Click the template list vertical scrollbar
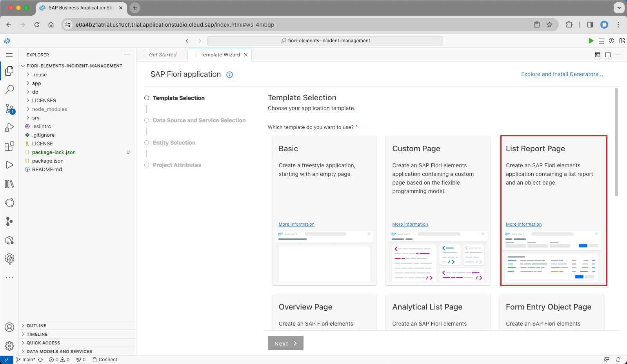The image size is (627, 364). point(616,142)
